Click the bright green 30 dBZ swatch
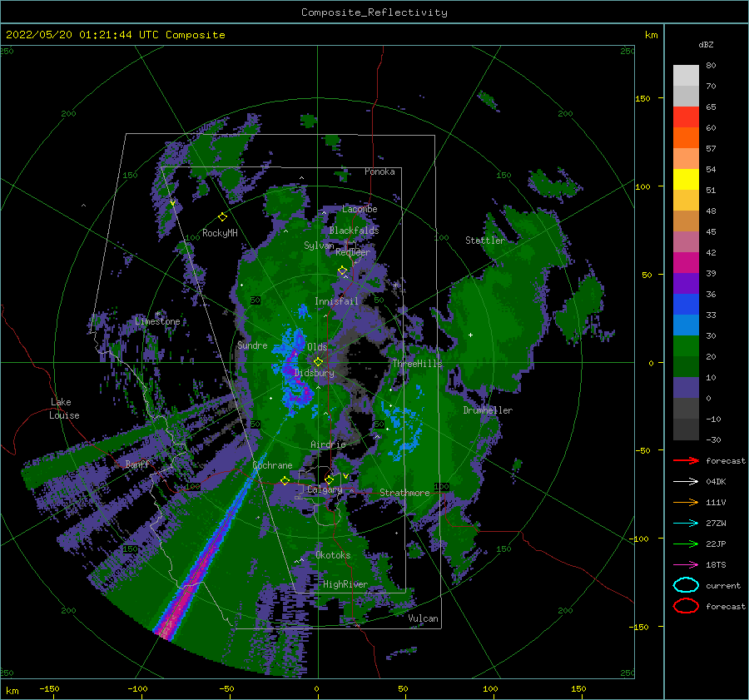The width and height of the screenshot is (749, 700). tap(686, 346)
